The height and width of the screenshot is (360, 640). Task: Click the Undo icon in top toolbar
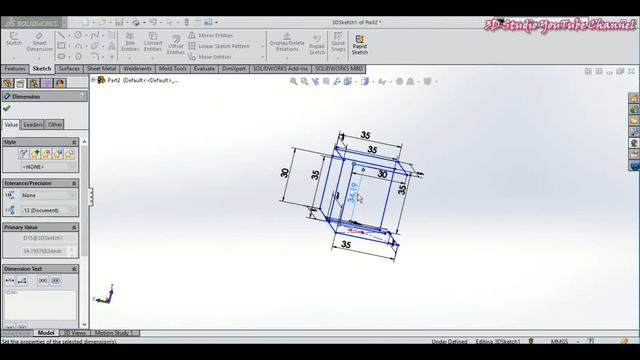[x=153, y=22]
